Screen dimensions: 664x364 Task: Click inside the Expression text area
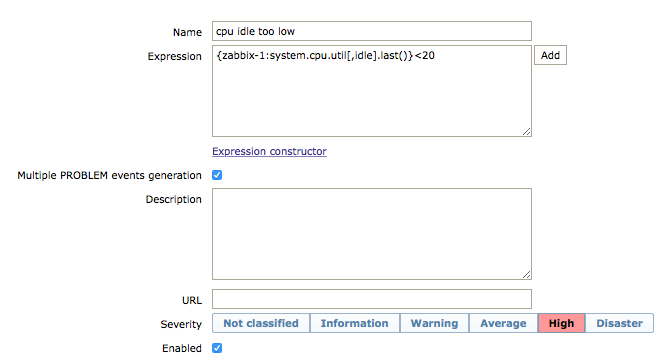(x=372, y=91)
